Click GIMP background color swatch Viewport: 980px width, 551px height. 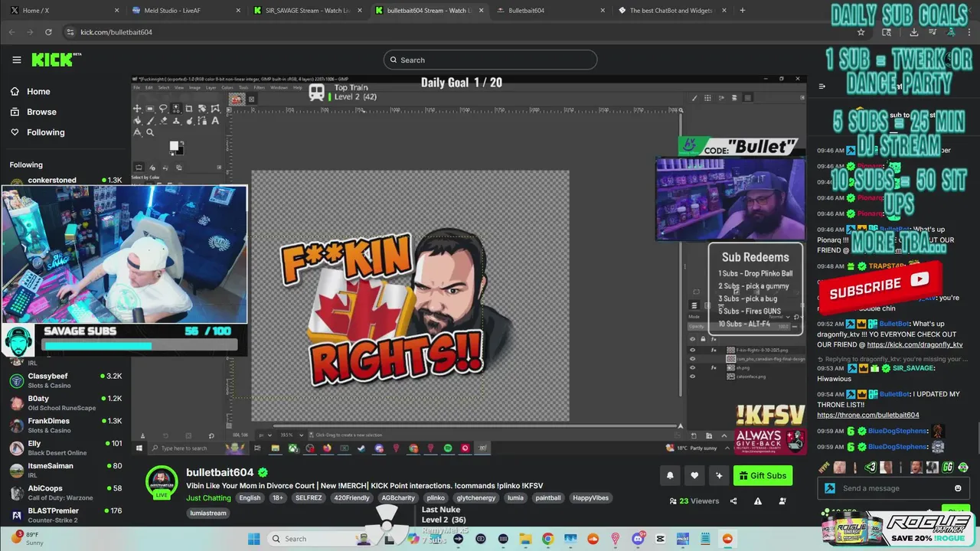pos(180,152)
